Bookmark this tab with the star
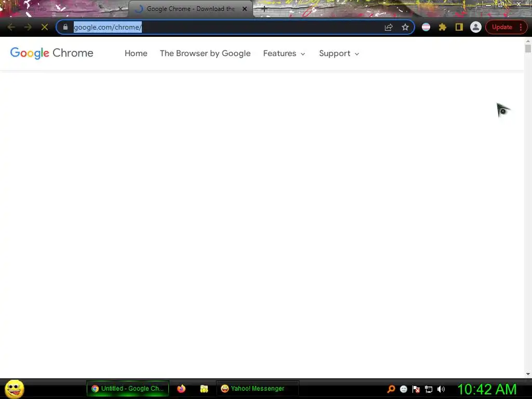 point(405,27)
